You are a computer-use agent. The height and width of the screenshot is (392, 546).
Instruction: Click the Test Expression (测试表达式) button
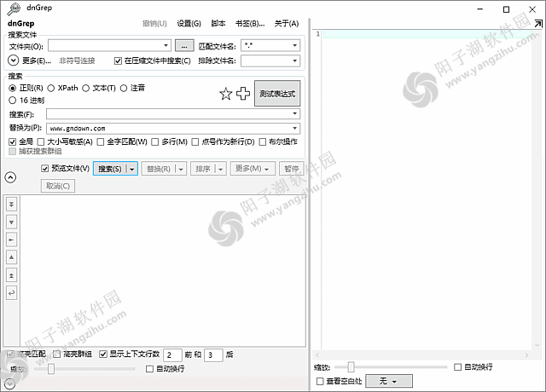tap(277, 94)
